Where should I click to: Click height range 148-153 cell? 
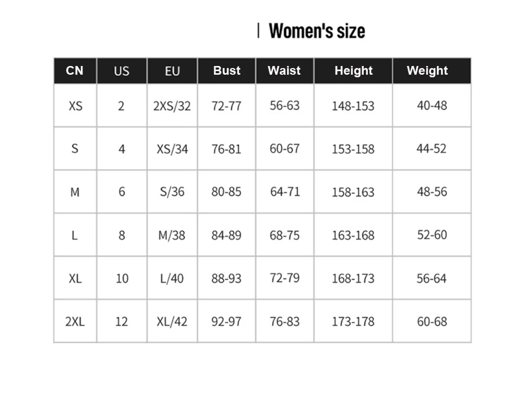353,106
